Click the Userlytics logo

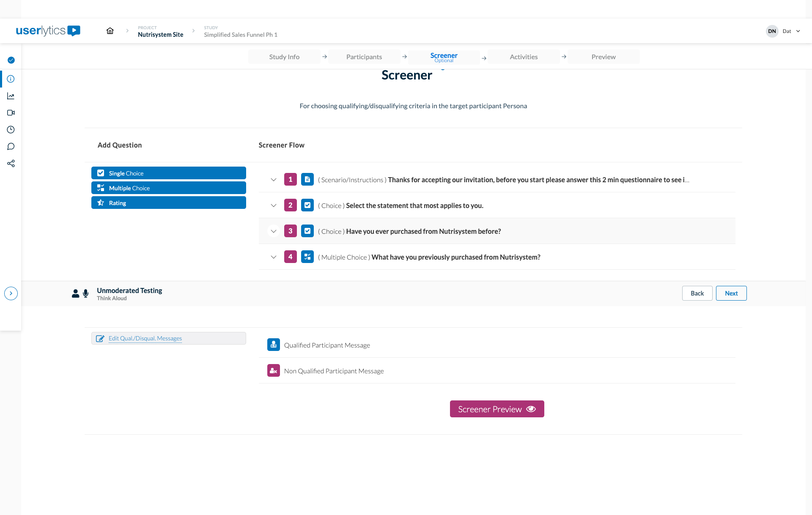(48, 30)
